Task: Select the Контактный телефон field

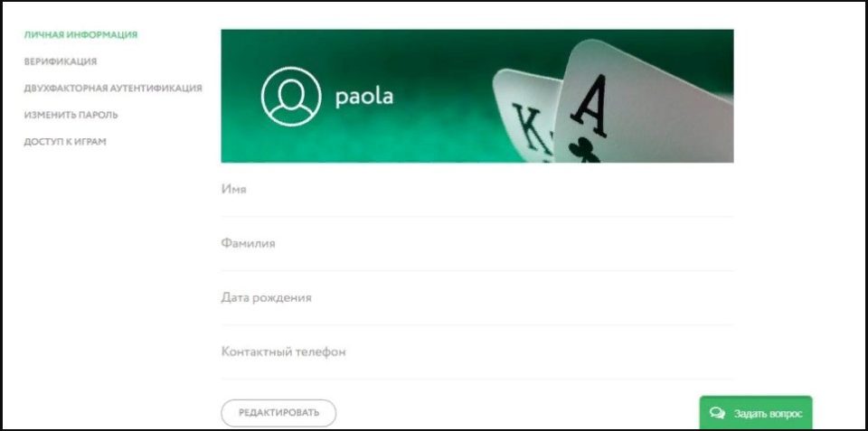Action: point(477,351)
